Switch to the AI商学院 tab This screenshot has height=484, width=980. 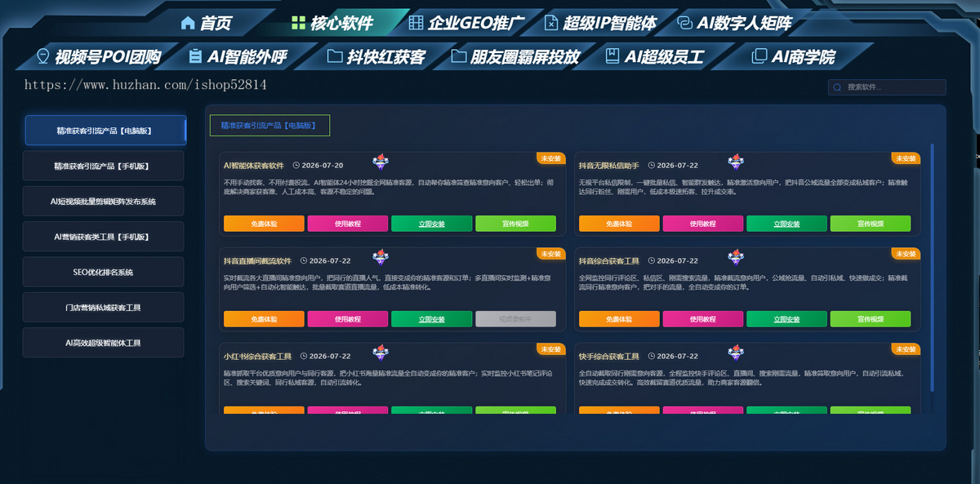[x=793, y=57]
